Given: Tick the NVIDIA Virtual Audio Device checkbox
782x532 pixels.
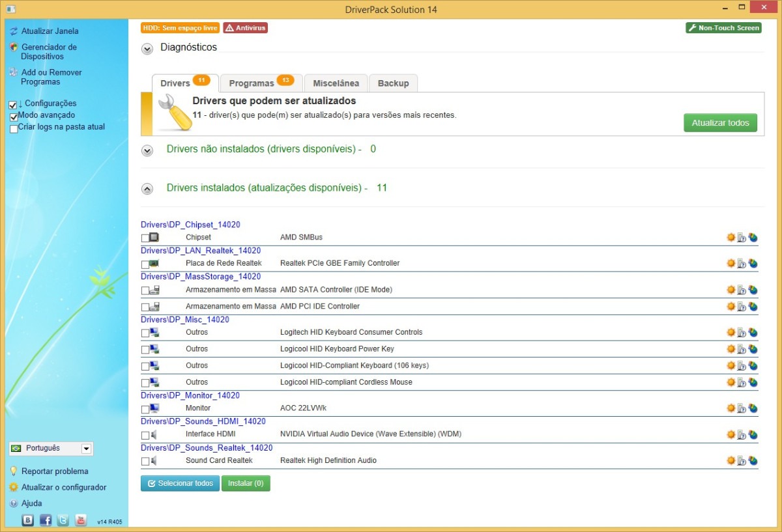Looking at the screenshot, I should 145,436.
